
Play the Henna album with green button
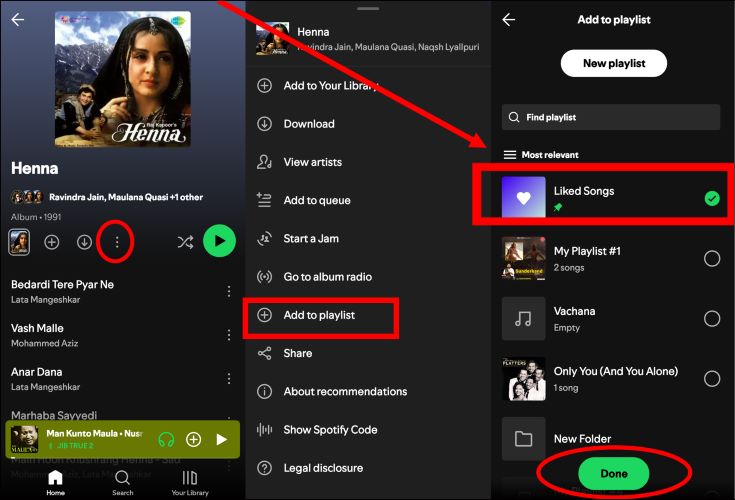point(219,241)
